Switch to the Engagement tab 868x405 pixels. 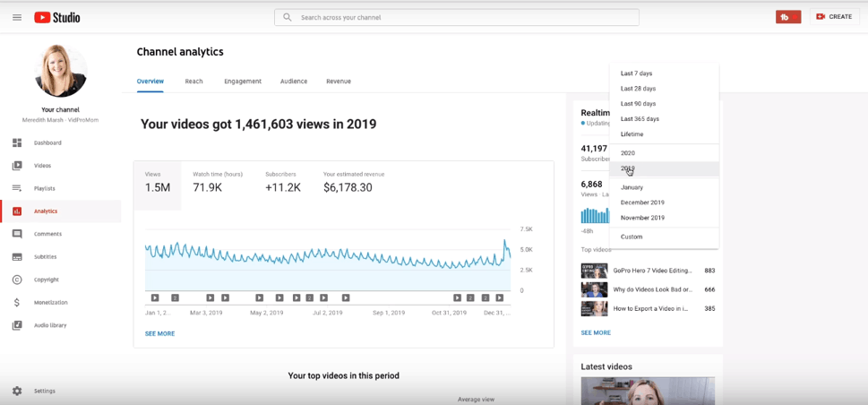(243, 82)
